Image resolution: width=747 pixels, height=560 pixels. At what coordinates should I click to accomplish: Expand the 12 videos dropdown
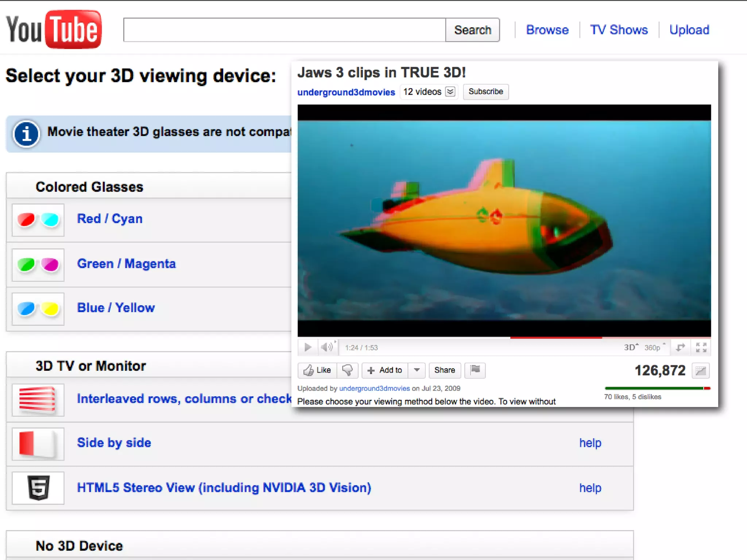point(450,92)
